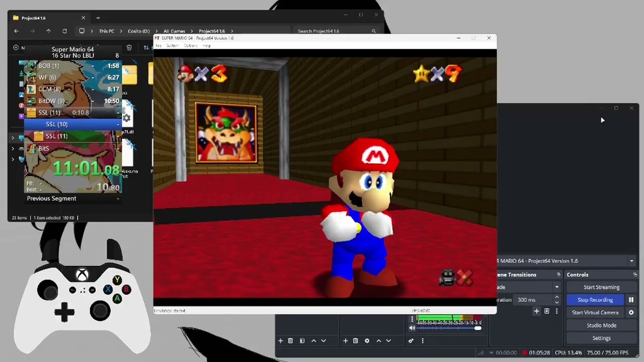Select BitS split in LiveSplit

click(72, 148)
